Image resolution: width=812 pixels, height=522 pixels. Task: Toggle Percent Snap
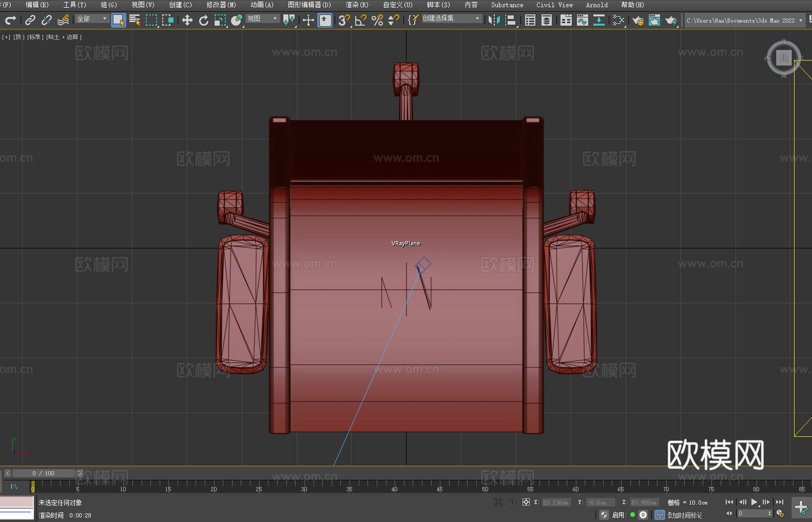(x=377, y=20)
